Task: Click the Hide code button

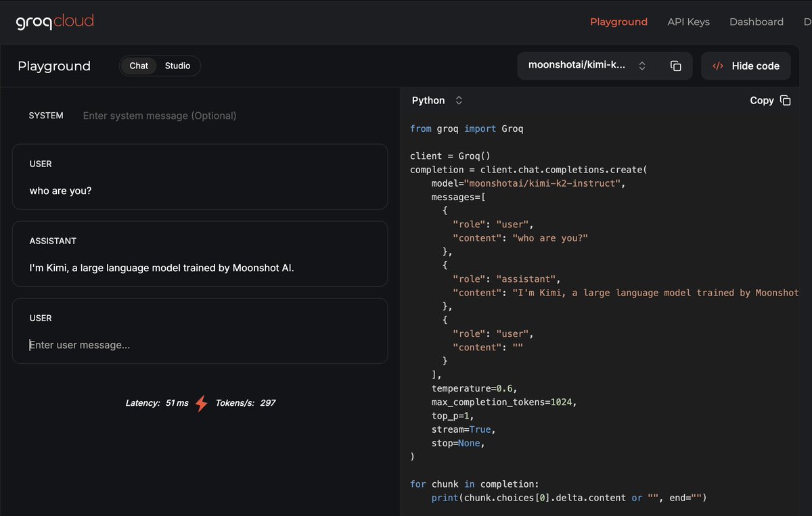Action: [x=746, y=66]
